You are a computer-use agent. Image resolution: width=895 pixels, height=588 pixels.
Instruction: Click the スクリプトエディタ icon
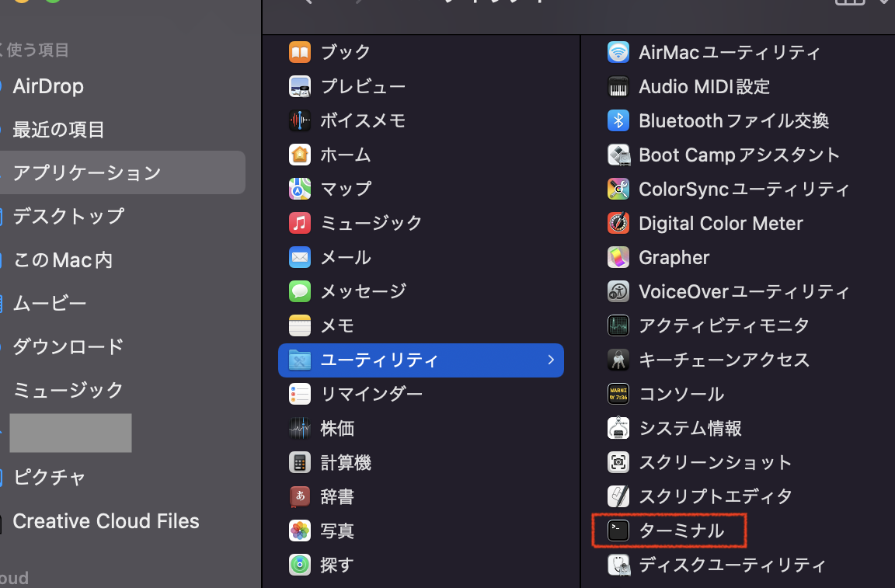point(618,496)
